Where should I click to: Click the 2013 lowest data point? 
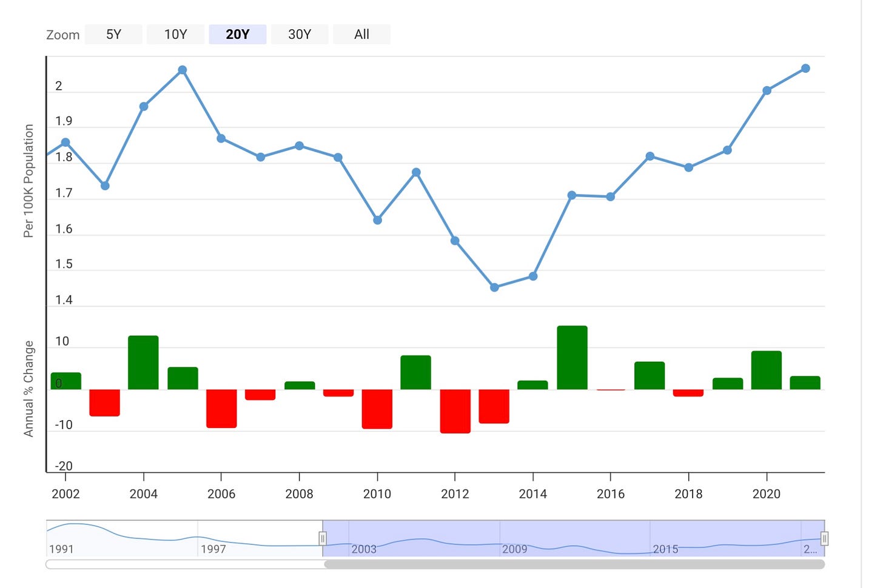coord(494,287)
